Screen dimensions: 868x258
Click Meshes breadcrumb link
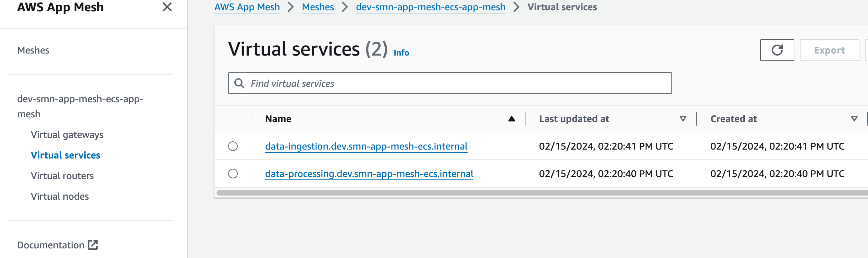click(318, 7)
